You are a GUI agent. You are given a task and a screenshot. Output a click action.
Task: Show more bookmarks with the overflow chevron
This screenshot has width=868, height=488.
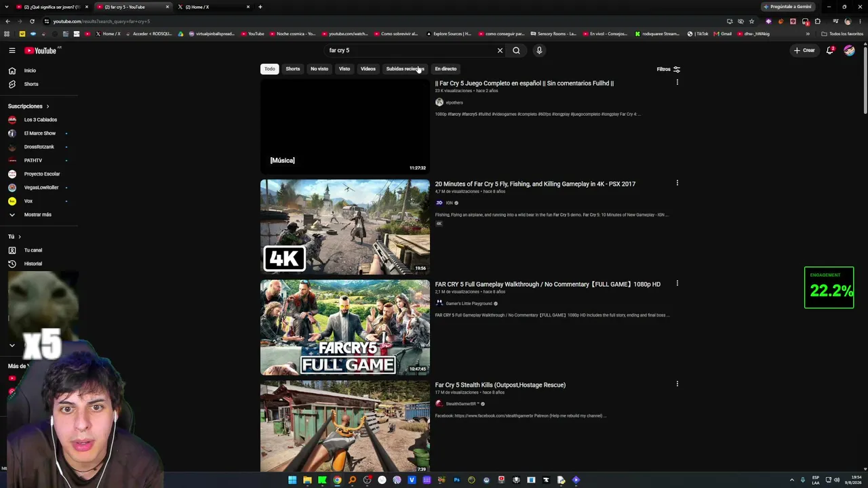(807, 34)
